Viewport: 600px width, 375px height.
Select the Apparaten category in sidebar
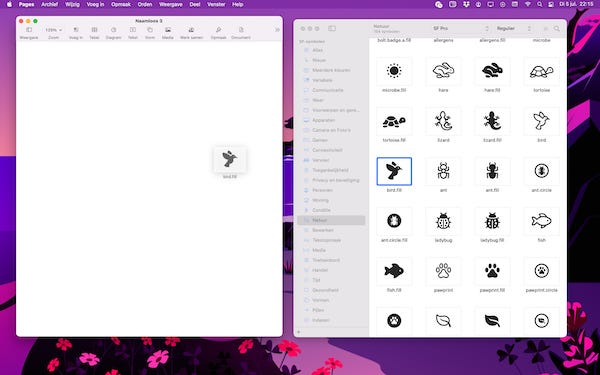pos(331,120)
